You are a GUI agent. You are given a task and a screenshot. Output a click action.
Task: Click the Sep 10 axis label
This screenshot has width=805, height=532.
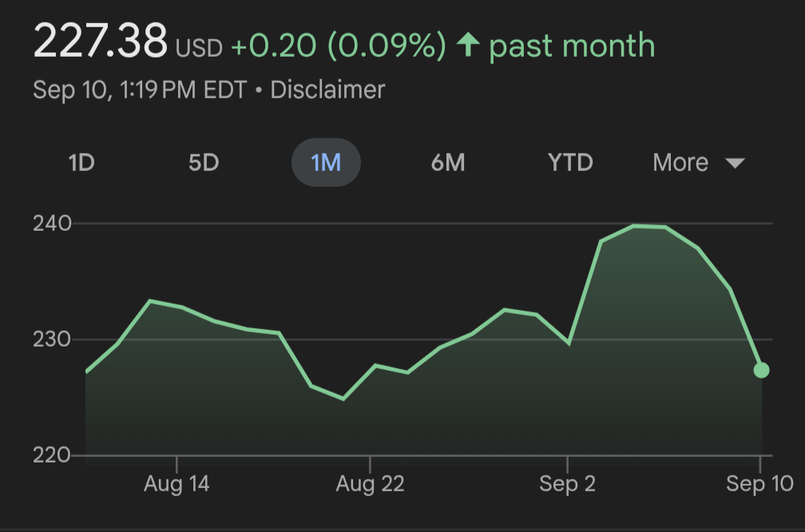(x=760, y=484)
